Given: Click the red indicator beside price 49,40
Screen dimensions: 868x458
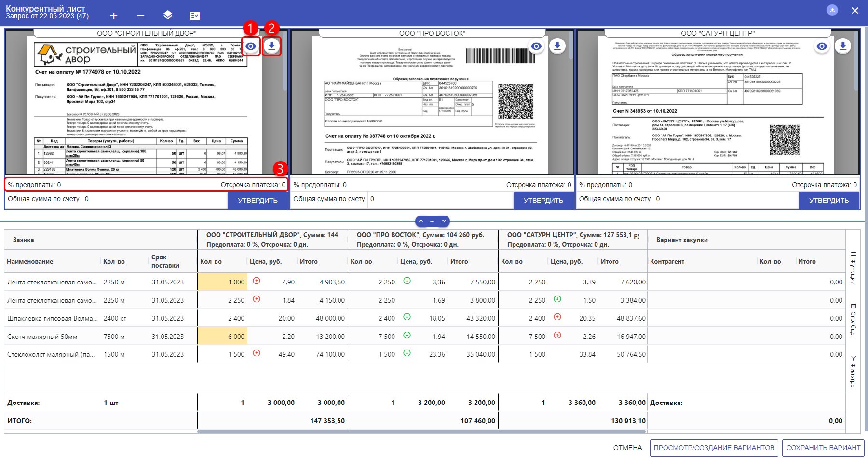Looking at the screenshot, I should click(x=257, y=353).
